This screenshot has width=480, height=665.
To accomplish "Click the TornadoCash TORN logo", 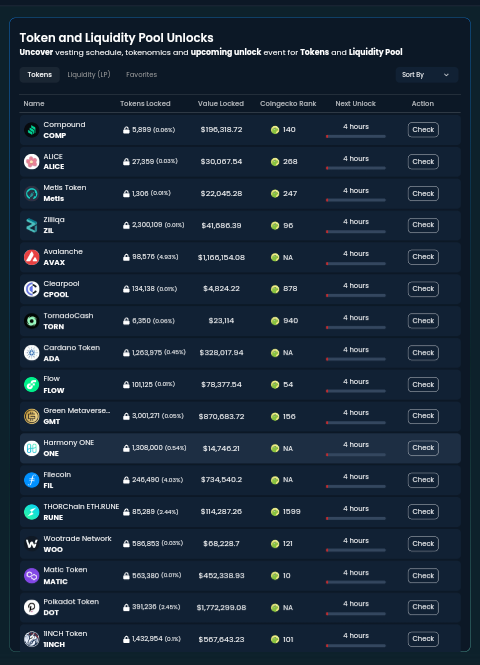I will click(31, 321).
